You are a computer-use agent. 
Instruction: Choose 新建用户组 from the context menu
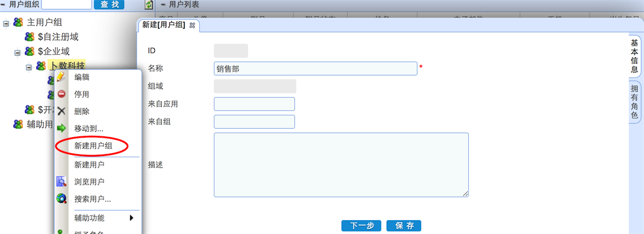click(93, 146)
